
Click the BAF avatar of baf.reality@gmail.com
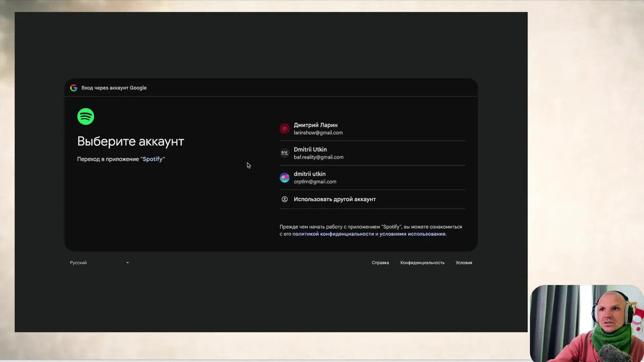(x=285, y=153)
